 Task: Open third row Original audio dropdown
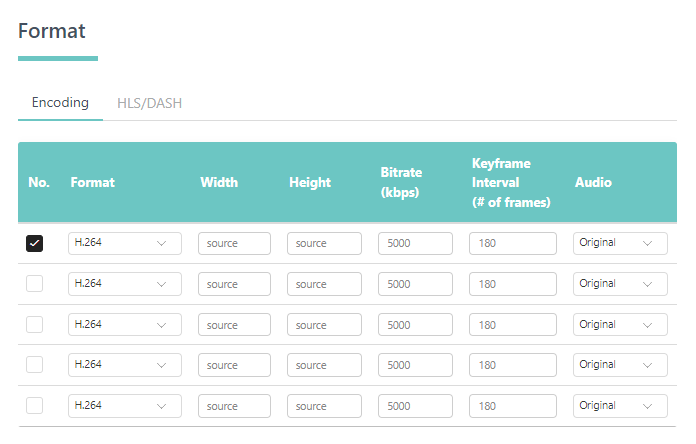pyautogui.click(x=620, y=325)
